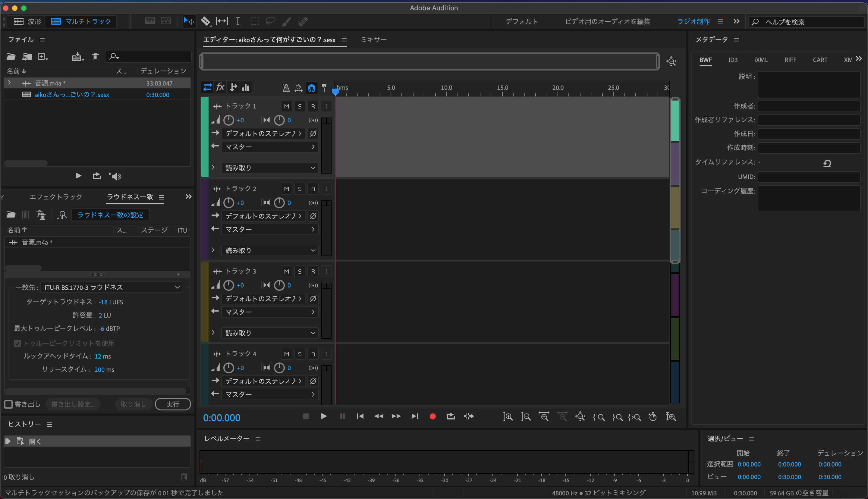
Task: Click ラウドネス一致の設定 button
Action: click(x=110, y=215)
